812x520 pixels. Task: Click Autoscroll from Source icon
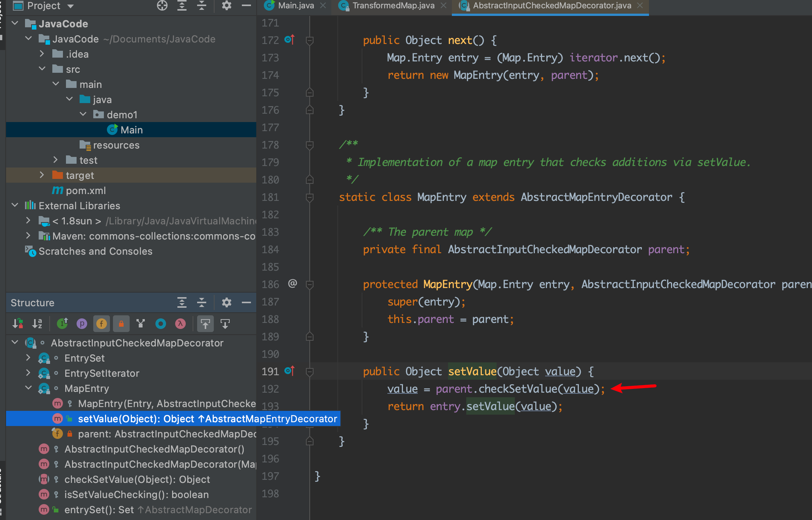point(225,324)
